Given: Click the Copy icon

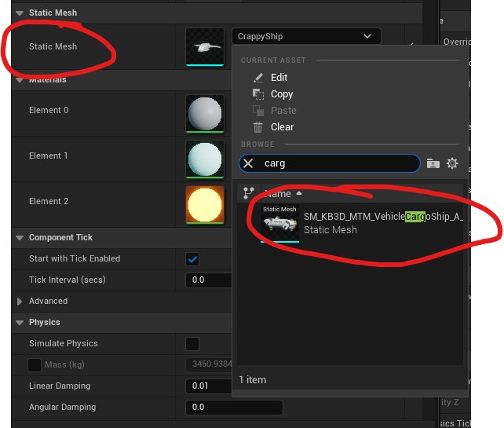Looking at the screenshot, I should tap(257, 94).
